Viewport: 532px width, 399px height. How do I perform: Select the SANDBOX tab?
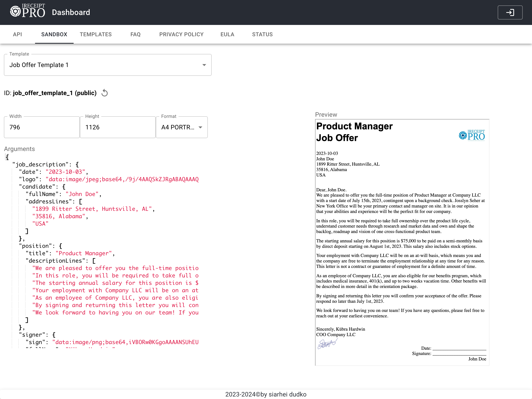point(54,34)
